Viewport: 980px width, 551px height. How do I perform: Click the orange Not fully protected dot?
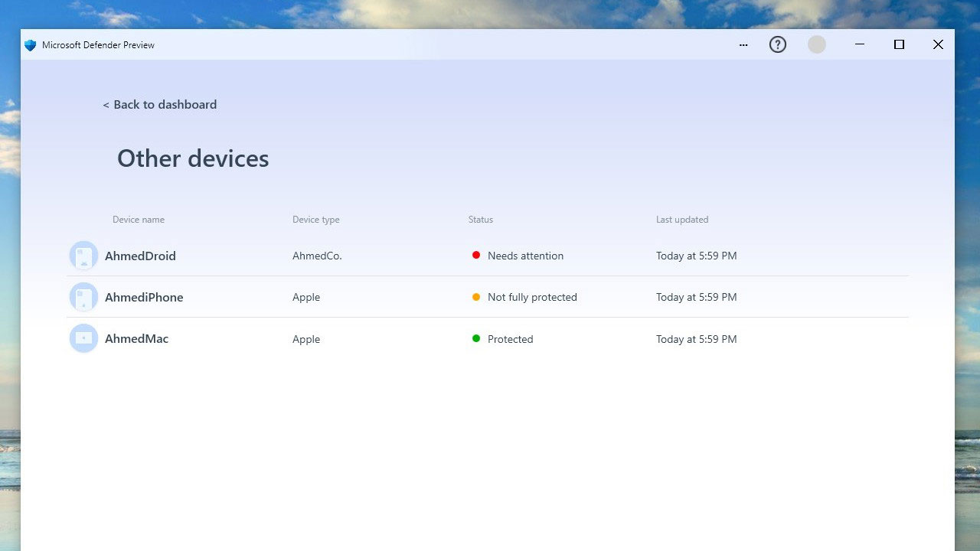pyautogui.click(x=475, y=297)
